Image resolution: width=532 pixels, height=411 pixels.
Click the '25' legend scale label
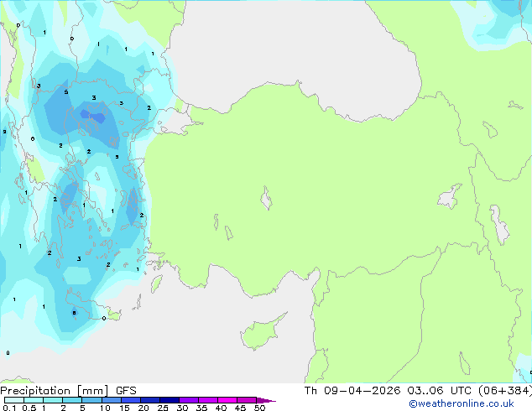(163, 408)
